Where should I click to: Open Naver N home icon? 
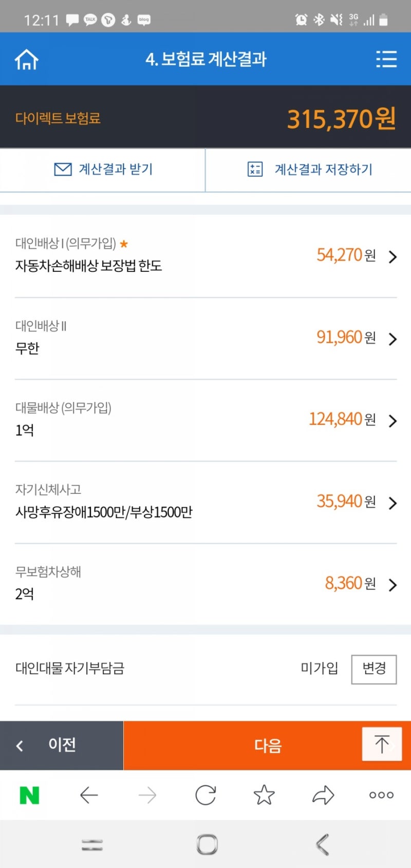29,795
